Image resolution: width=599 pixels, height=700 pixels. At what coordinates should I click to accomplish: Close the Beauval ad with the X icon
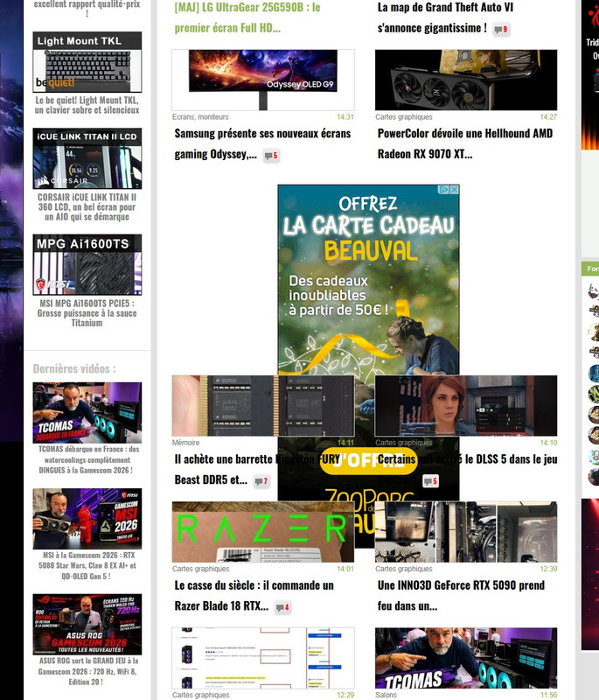[x=454, y=190]
